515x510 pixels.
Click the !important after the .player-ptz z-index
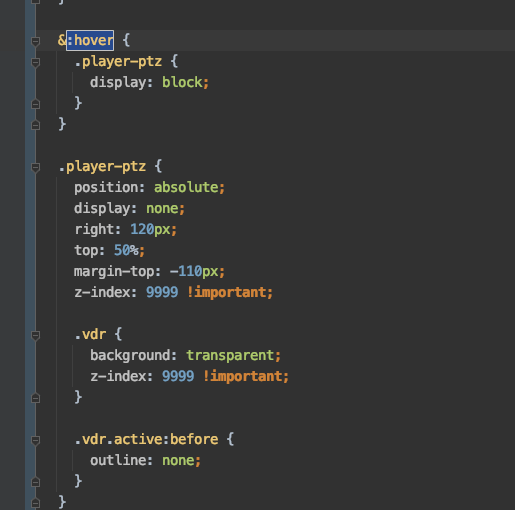coord(227,293)
